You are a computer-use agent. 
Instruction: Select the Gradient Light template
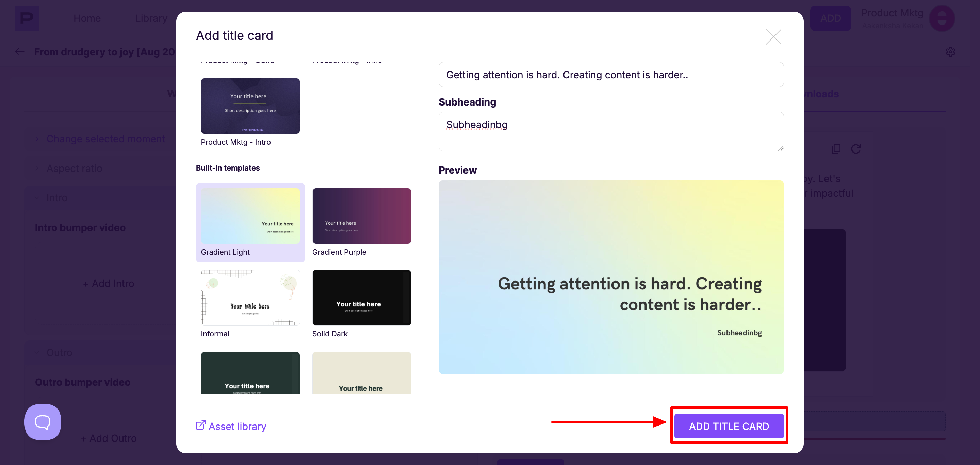[250, 223]
